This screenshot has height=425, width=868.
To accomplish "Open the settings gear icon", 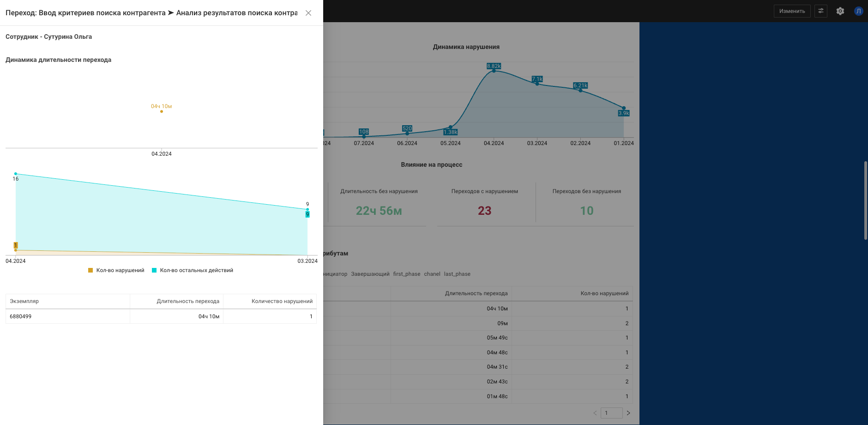I will [840, 11].
